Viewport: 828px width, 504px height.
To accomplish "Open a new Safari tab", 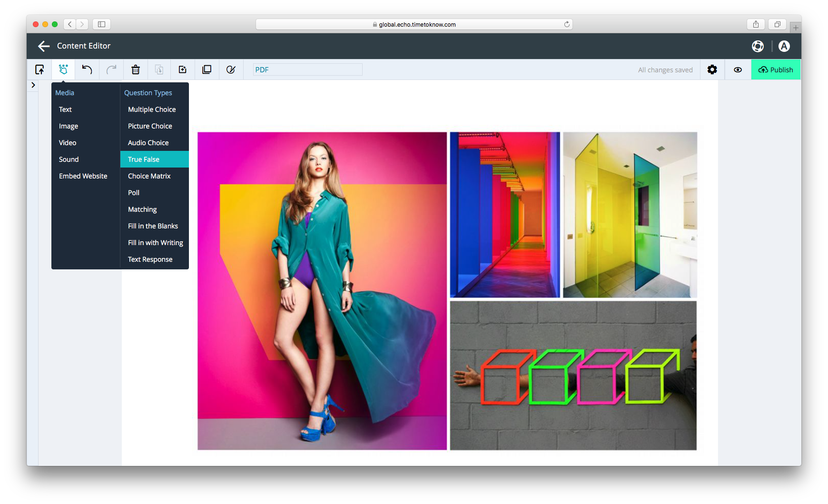I will pos(796,27).
